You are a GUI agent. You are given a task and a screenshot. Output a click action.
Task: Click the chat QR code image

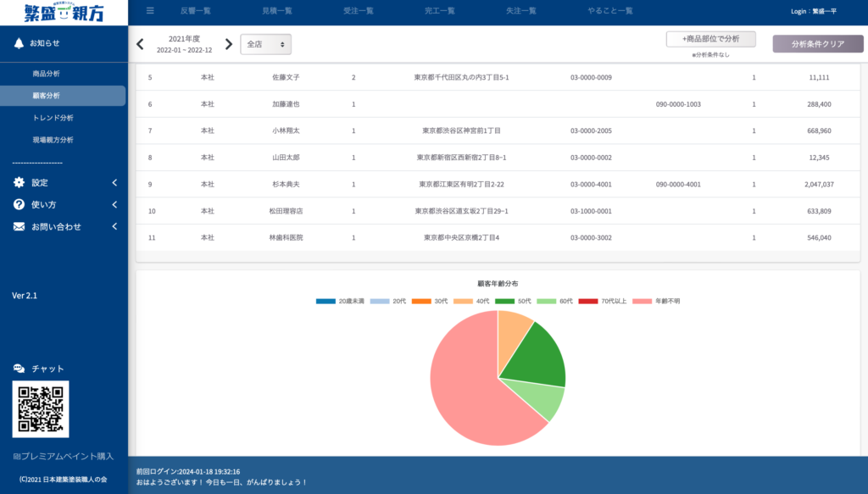41,408
